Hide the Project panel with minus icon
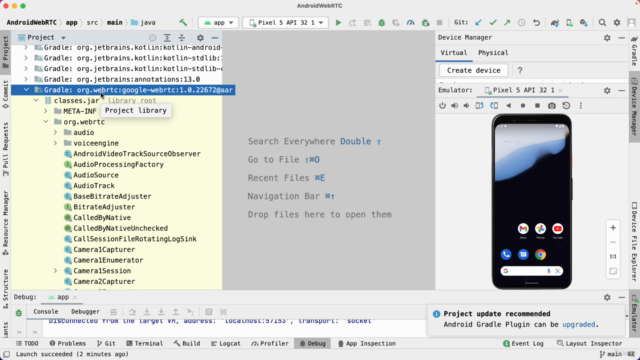 [x=215, y=38]
